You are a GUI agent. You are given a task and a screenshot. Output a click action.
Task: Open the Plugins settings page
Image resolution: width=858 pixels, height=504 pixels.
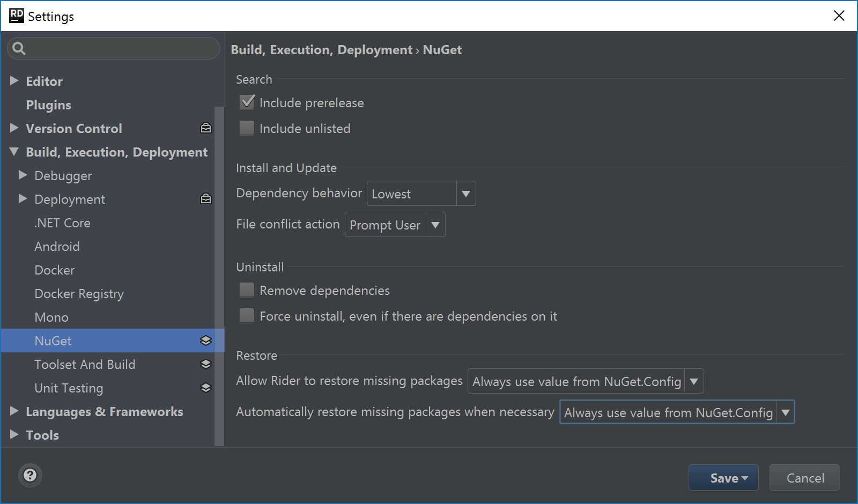pos(49,105)
